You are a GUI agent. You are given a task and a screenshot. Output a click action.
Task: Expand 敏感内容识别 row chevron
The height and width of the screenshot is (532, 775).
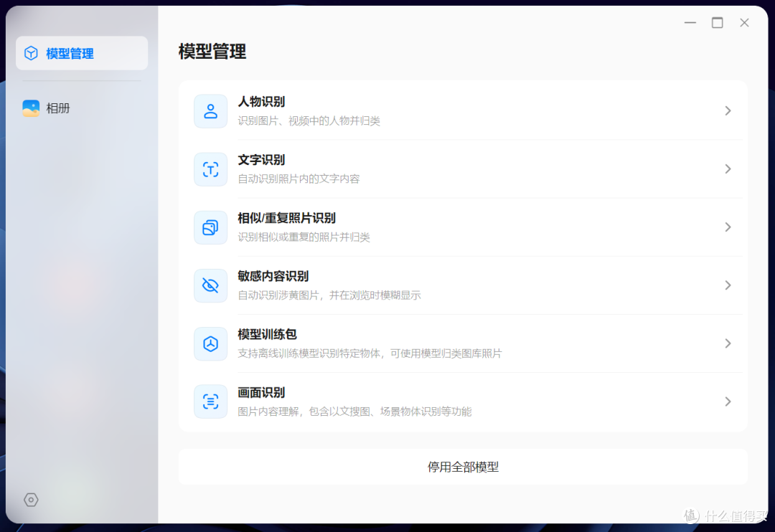(x=728, y=285)
